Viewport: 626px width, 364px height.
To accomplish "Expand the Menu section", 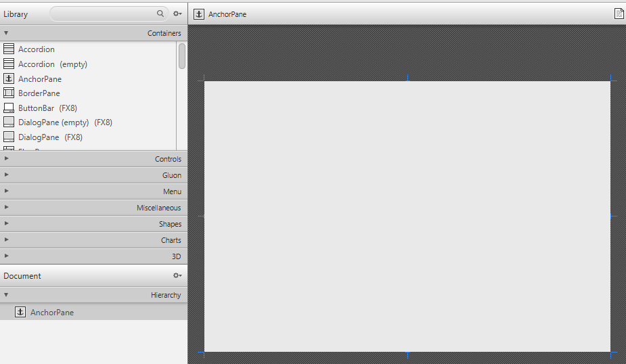I will point(6,191).
